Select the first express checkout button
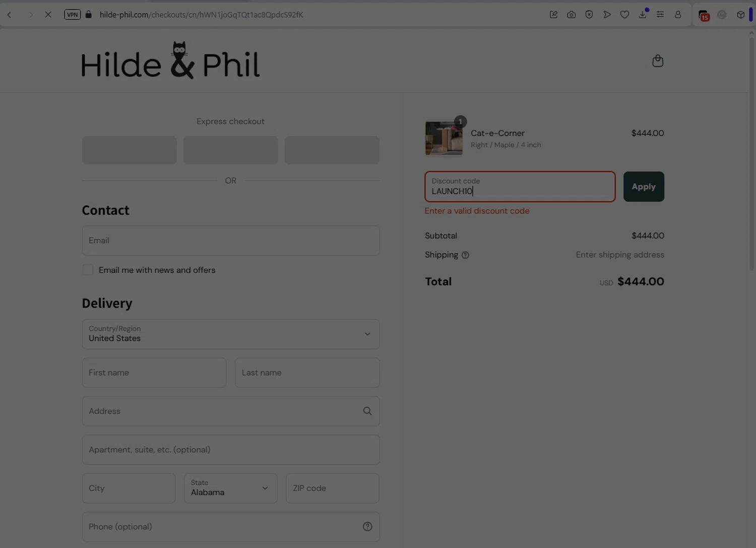 129,150
